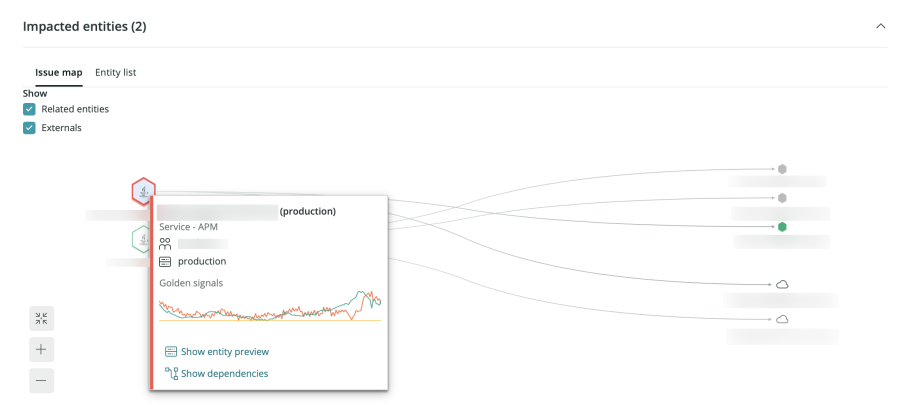The width and height of the screenshot is (900, 405).
Task: Select the lower cloud external node
Action: pyautogui.click(x=782, y=319)
